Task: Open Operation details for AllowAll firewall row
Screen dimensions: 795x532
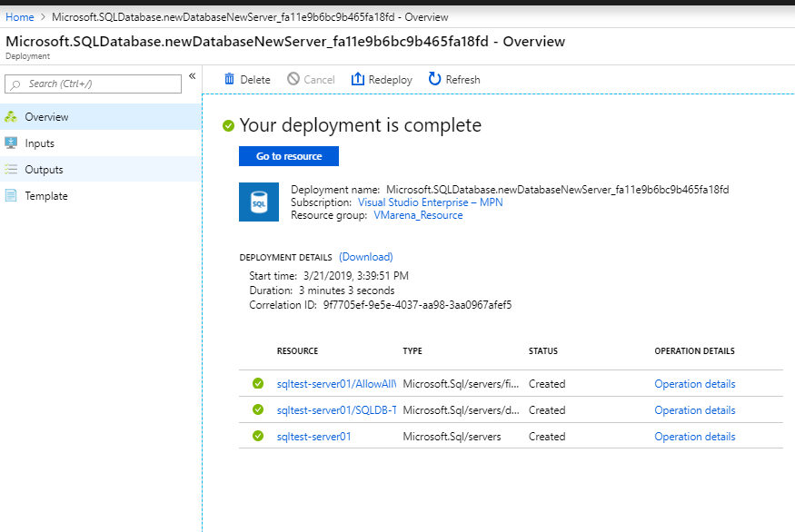Action: pyautogui.click(x=695, y=384)
